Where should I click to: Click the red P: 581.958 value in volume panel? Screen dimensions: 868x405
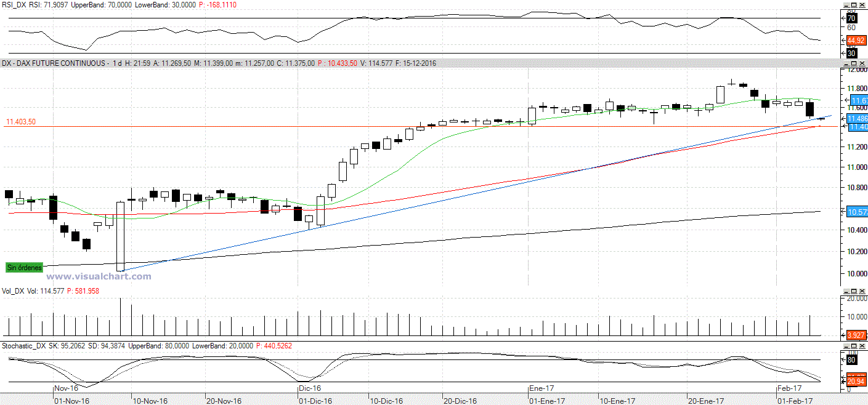click(x=83, y=291)
